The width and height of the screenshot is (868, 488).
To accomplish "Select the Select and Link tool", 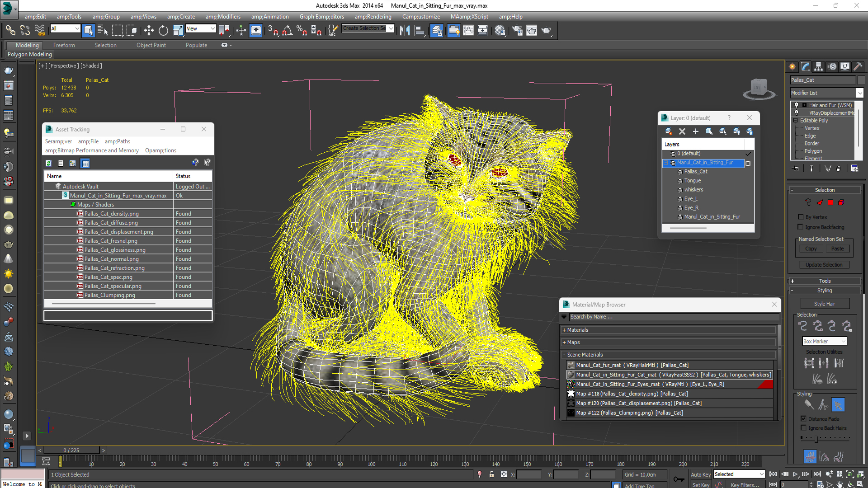I will pos(10,30).
